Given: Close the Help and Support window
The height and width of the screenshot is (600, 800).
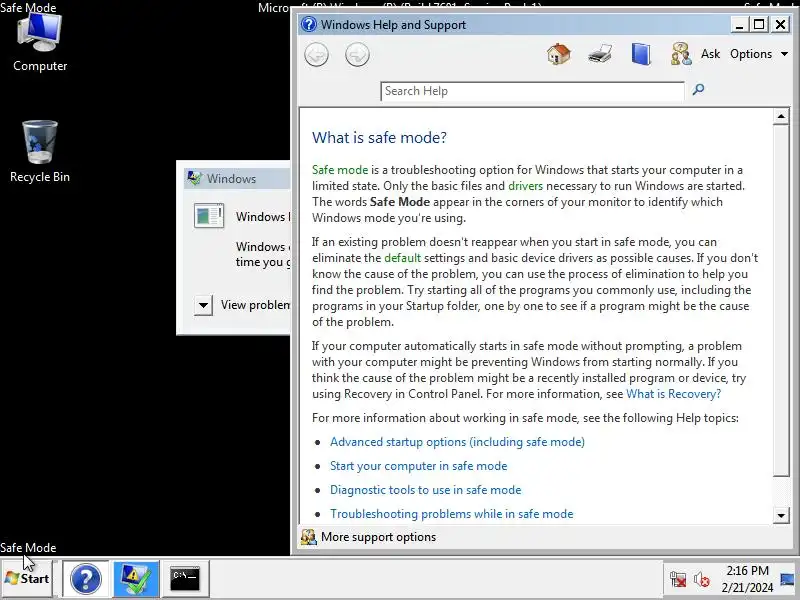Looking at the screenshot, I should click(x=780, y=24).
